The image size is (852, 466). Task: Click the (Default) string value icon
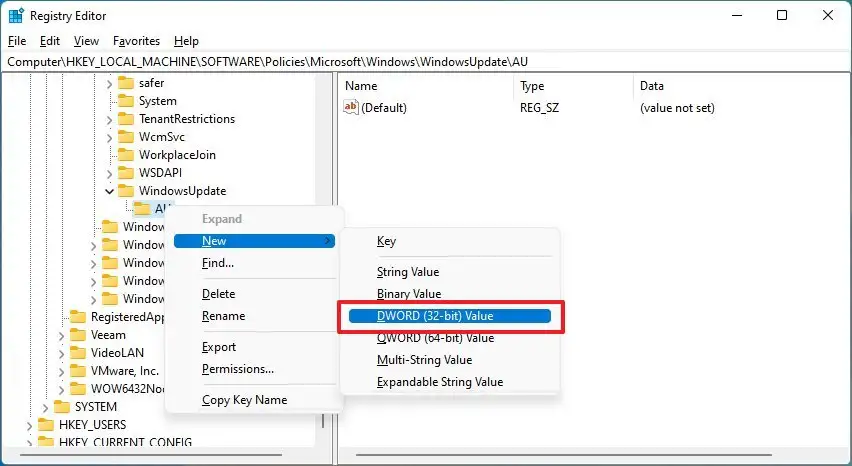(351, 108)
